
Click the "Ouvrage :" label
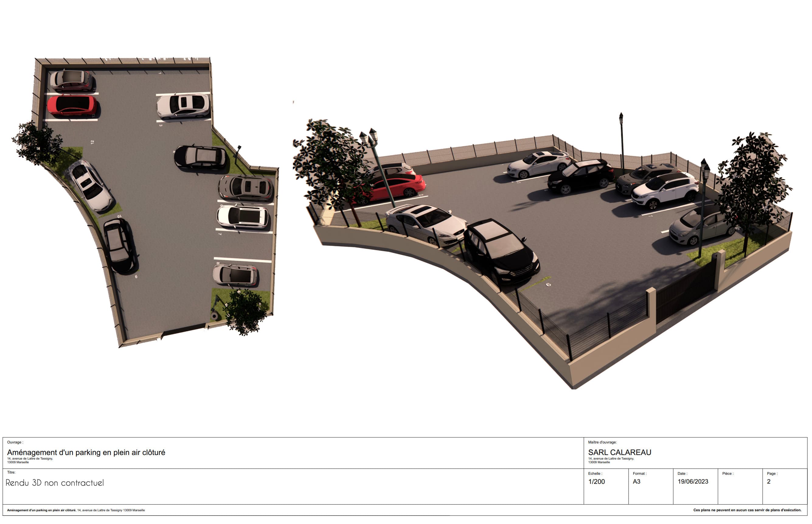coord(15,442)
